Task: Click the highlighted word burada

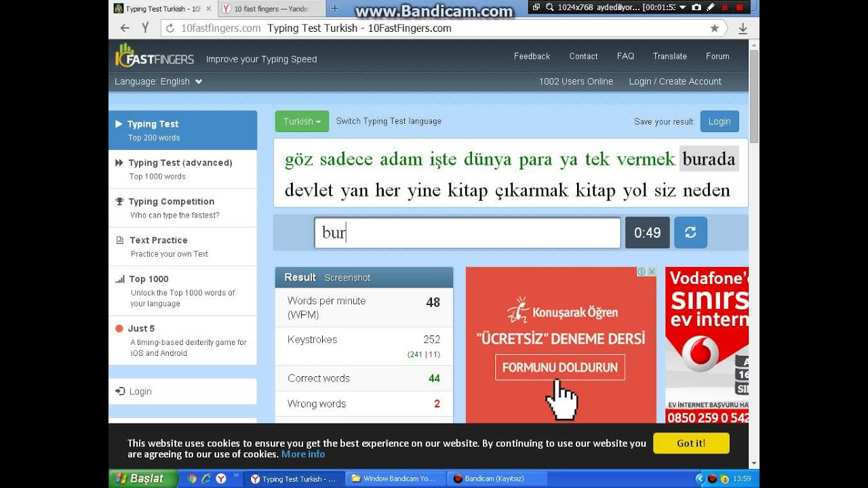Action: tap(709, 159)
